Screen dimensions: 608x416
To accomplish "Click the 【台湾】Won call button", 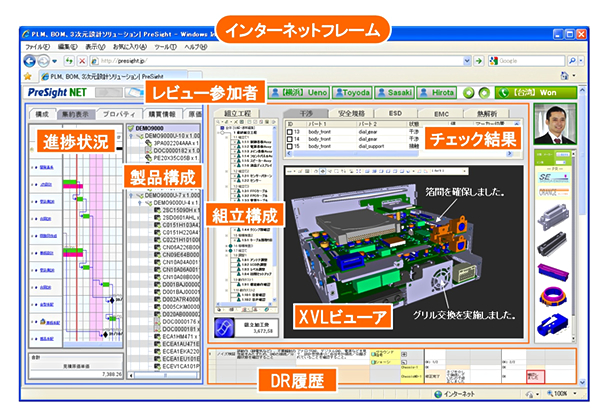I will 536,93.
